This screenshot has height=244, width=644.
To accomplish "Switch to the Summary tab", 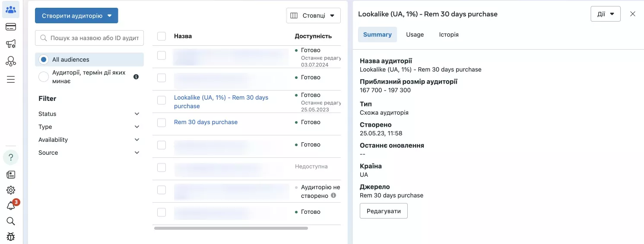I will click(x=378, y=34).
